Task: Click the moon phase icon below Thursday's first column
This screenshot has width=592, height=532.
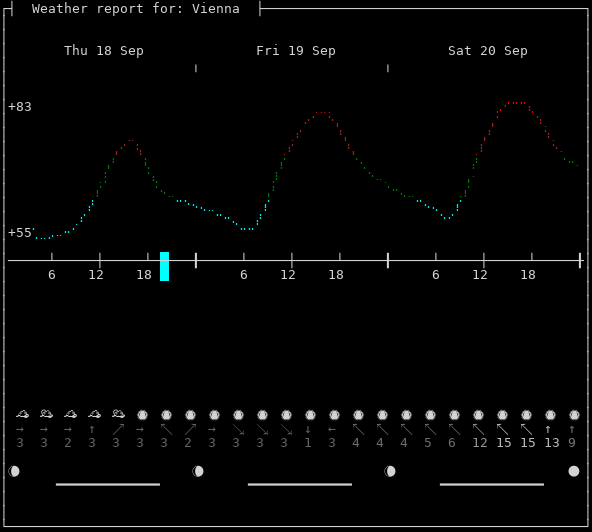Action: tap(14, 471)
